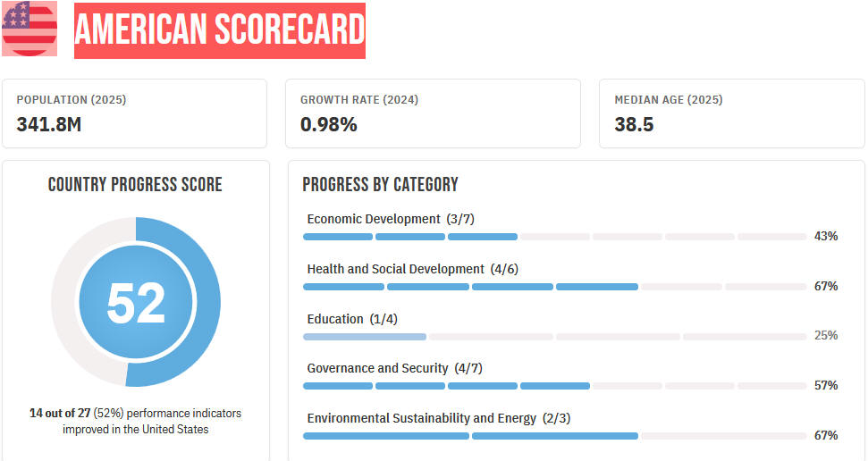This screenshot has width=868, height=461.
Task: Click the American flag icon
Action: 29,29
